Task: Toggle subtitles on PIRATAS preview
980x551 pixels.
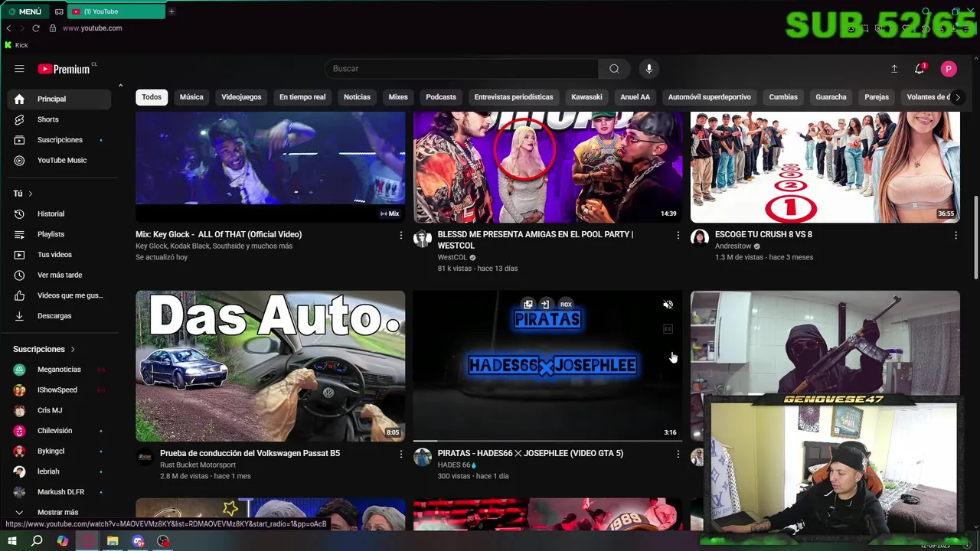Action: (x=668, y=329)
